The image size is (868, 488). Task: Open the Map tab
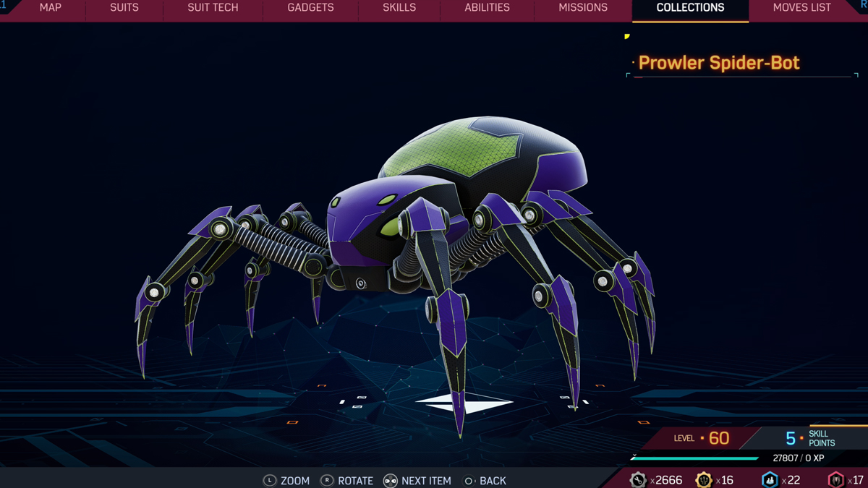pos(50,8)
